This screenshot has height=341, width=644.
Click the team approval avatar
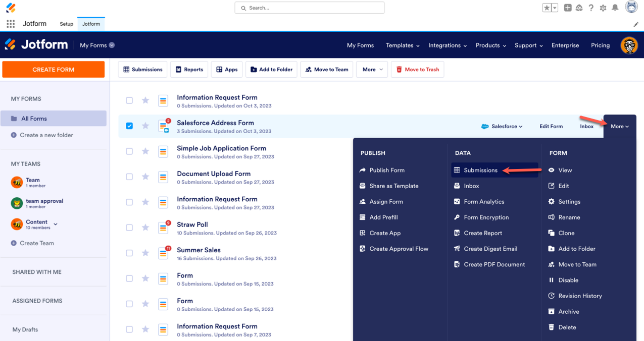[17, 203]
